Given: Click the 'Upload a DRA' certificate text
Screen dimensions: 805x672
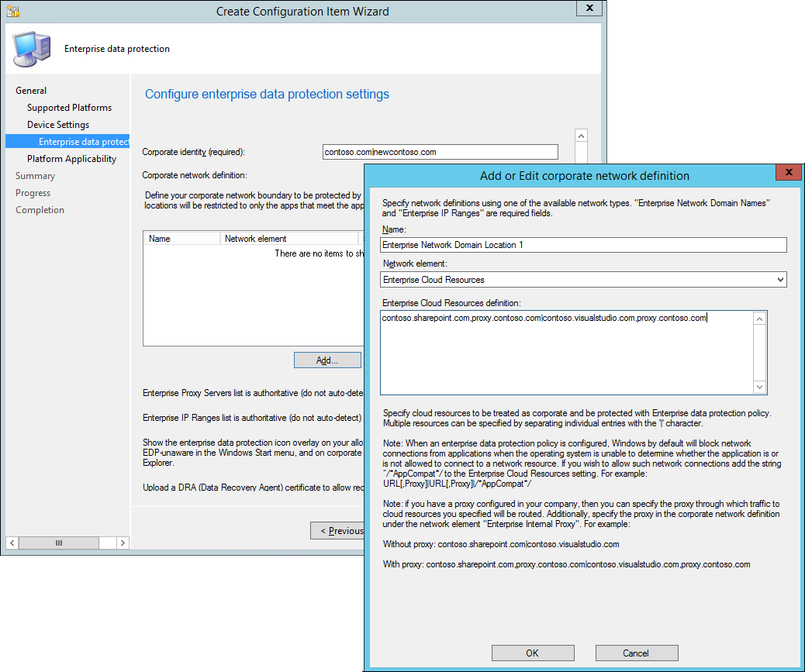Looking at the screenshot, I should click(253, 488).
